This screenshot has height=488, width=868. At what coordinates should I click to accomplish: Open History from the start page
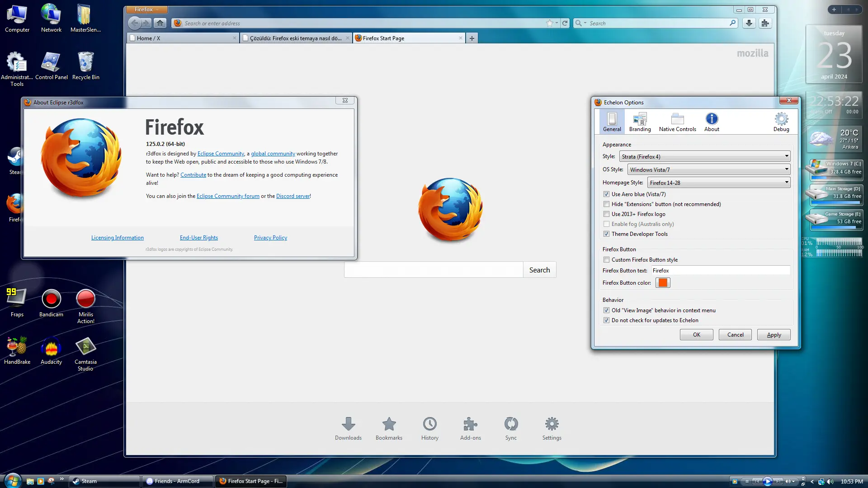click(x=430, y=428)
